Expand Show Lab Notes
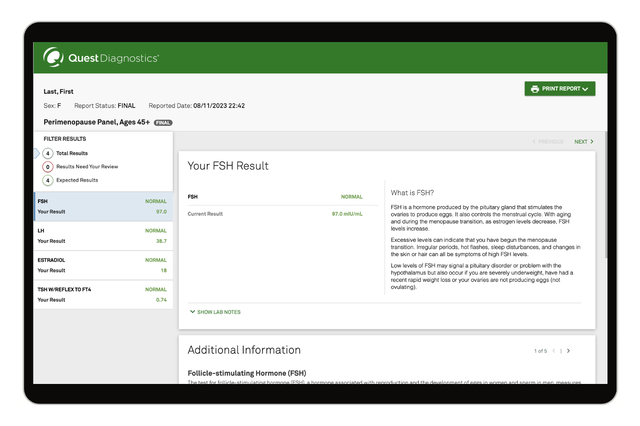The image size is (640, 426). pos(215,312)
